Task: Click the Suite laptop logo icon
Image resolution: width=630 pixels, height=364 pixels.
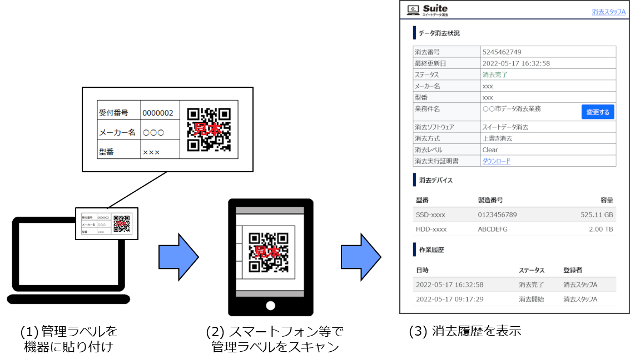Action: [413, 9]
